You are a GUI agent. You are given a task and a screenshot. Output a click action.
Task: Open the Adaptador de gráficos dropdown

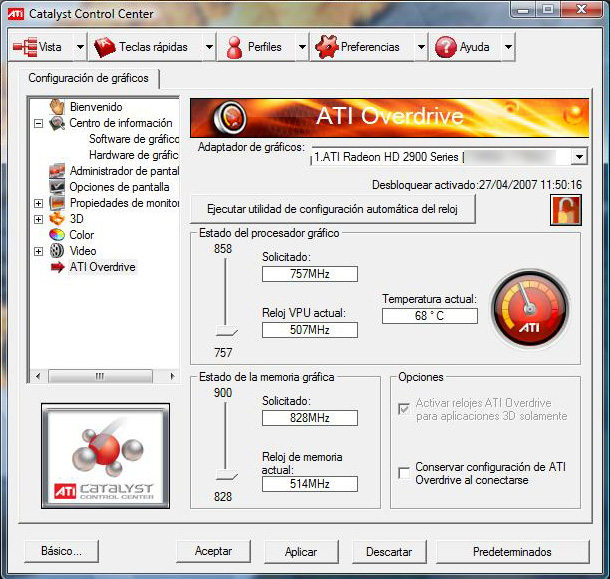(579, 157)
